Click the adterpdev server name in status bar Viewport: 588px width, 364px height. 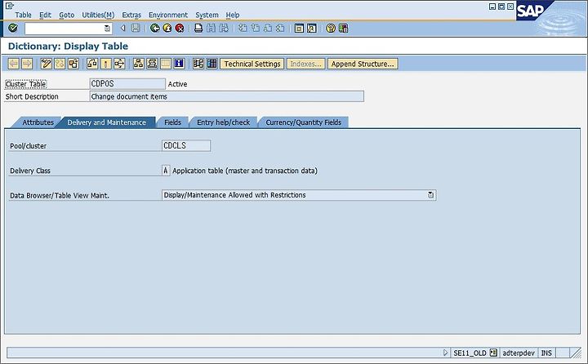519,353
